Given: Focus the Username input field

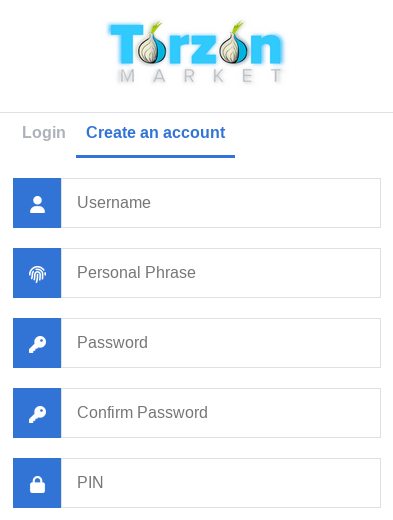Looking at the screenshot, I should pos(221,203).
